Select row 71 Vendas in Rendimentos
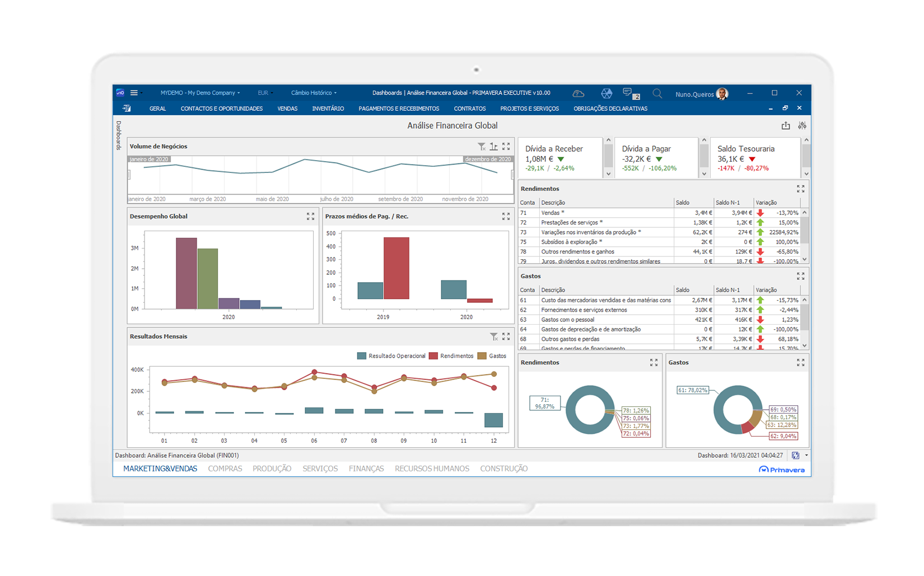The width and height of the screenshot is (924, 576). click(x=659, y=213)
